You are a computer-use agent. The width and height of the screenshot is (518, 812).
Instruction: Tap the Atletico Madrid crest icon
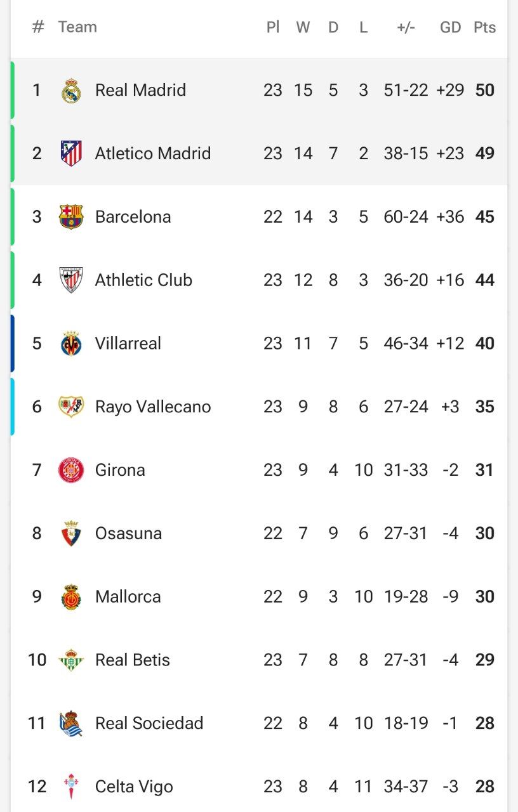[71, 154]
